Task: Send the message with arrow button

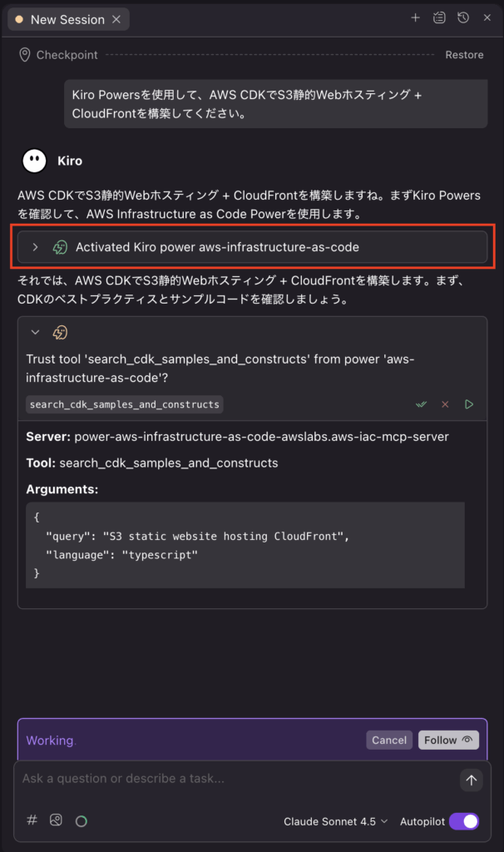Action: coord(472,780)
